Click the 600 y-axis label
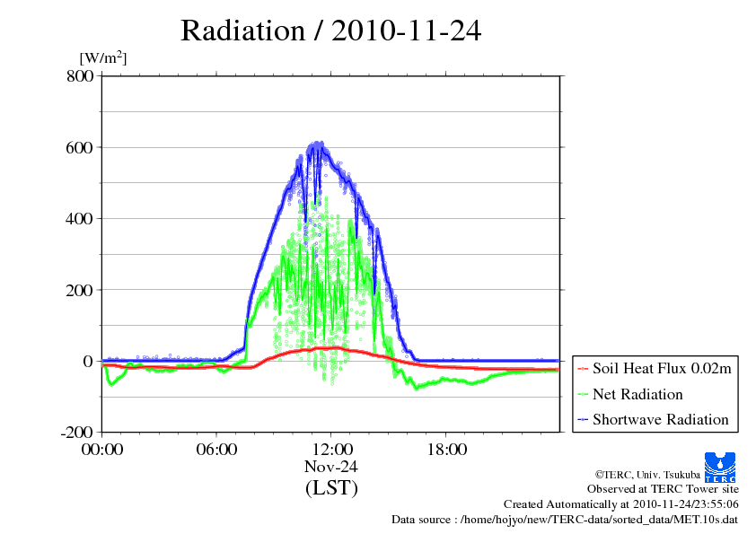The width and height of the screenshot is (756, 534). pos(80,147)
